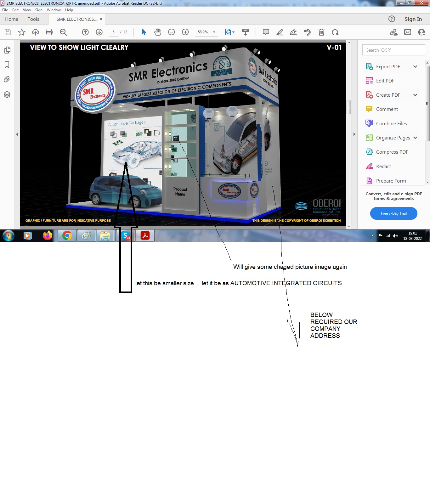Click the Sign In link
Screen dimensions: 430x504
coord(413,19)
